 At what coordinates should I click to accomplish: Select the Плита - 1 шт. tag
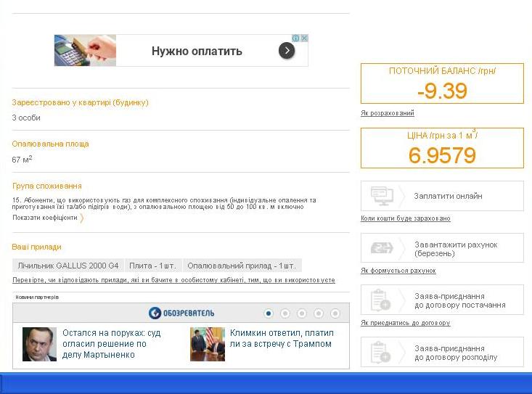152,266
